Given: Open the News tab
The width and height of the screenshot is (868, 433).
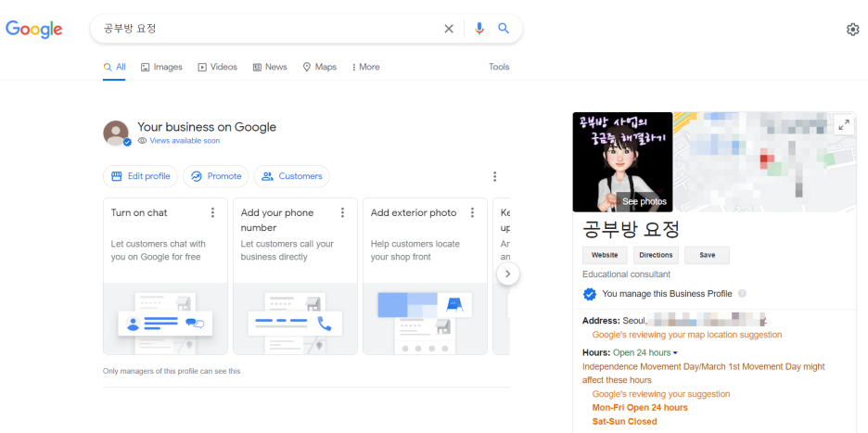Looking at the screenshot, I should point(270,67).
